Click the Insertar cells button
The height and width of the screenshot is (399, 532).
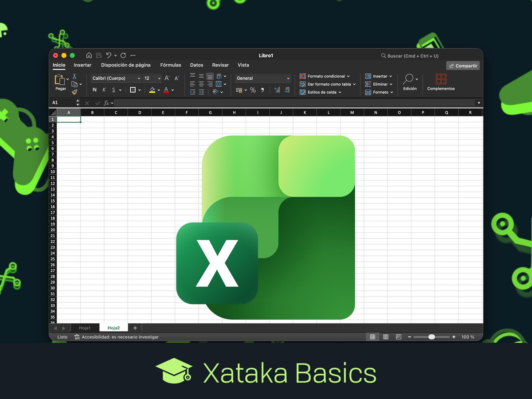pos(379,76)
